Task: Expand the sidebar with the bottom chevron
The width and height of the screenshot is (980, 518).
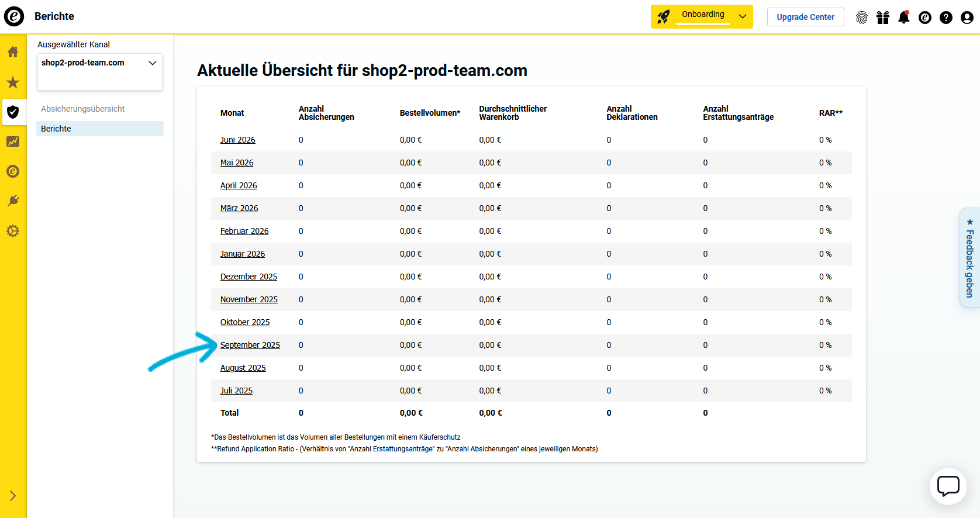Action: [13, 496]
